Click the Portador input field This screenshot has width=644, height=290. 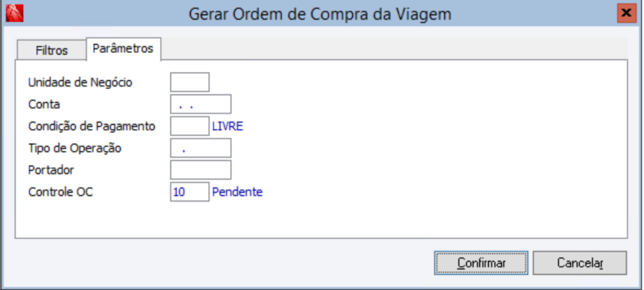click(x=200, y=170)
